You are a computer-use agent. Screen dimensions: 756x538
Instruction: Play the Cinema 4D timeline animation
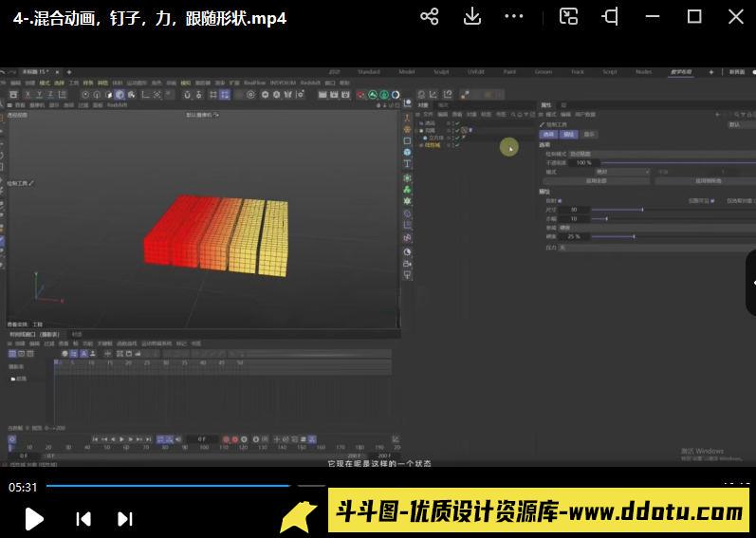[x=122, y=439]
